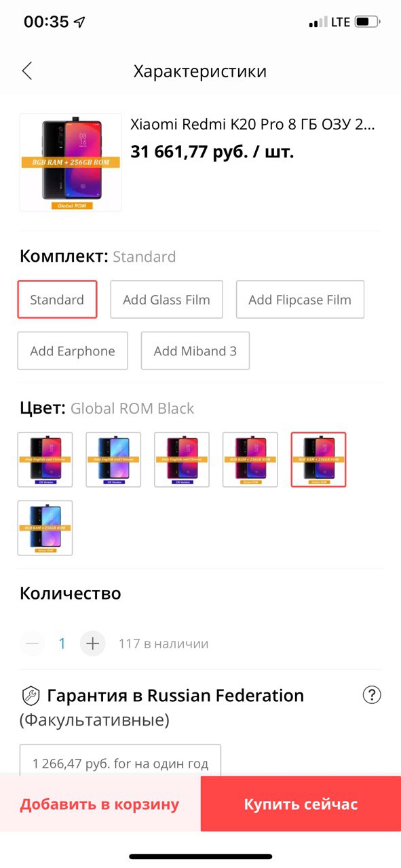Choose the Add Glass Film option
401x868 pixels.
166,299
